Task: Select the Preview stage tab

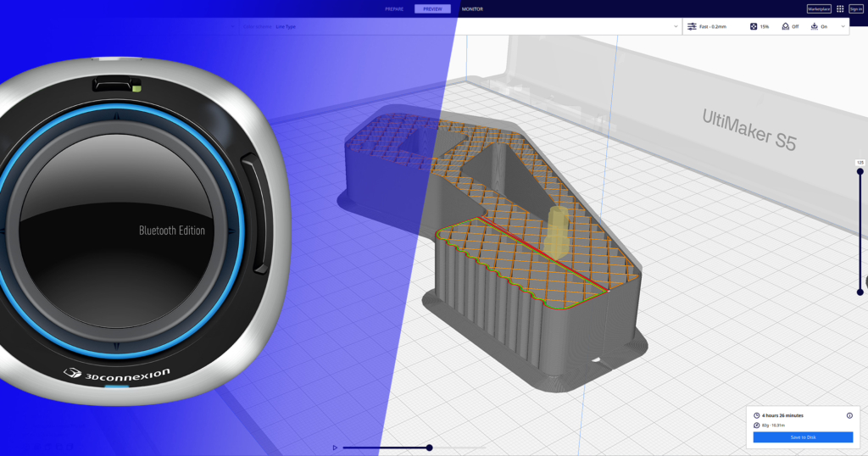Action: pyautogui.click(x=432, y=8)
